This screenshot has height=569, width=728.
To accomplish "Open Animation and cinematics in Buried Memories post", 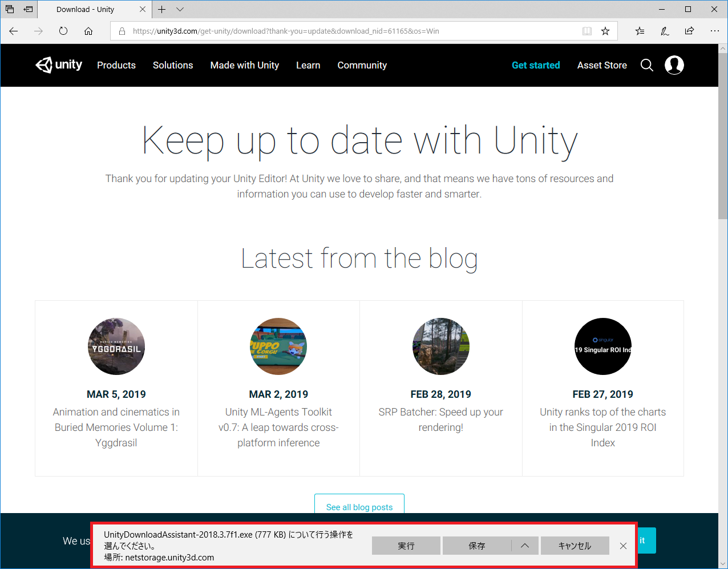I will click(x=116, y=427).
